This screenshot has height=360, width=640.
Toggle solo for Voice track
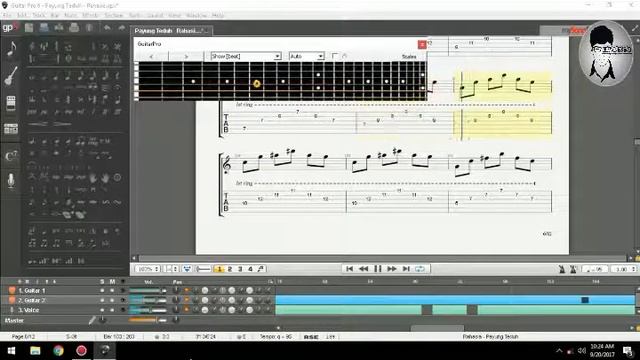102,310
